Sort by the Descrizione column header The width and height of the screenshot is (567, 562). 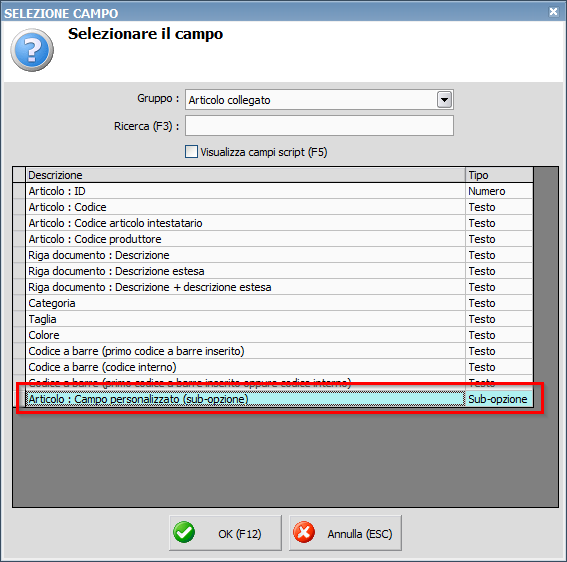tap(245, 175)
